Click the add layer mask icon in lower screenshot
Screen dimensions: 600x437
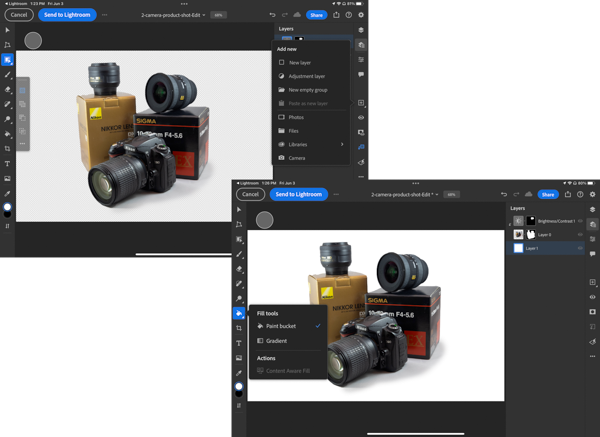[x=592, y=312]
